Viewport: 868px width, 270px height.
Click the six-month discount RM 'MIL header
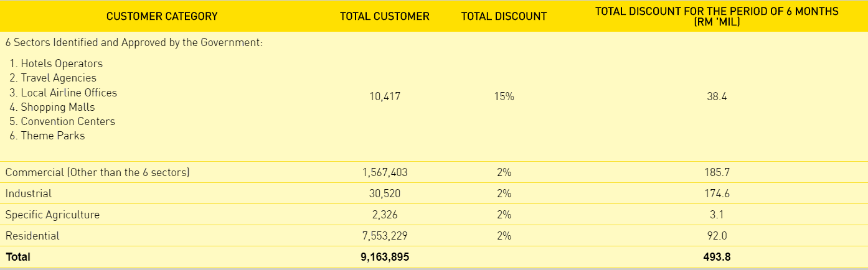click(x=717, y=16)
